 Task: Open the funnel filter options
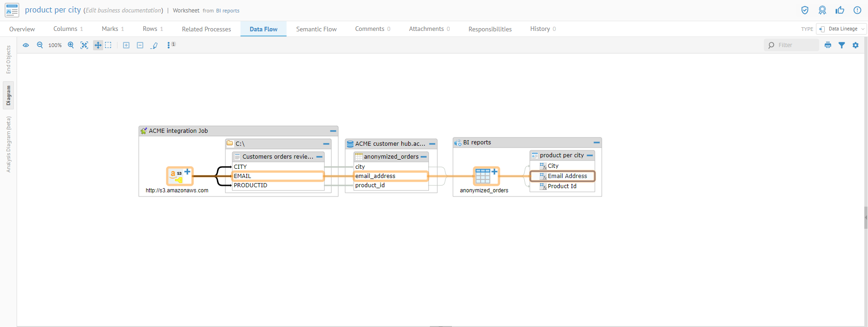842,45
